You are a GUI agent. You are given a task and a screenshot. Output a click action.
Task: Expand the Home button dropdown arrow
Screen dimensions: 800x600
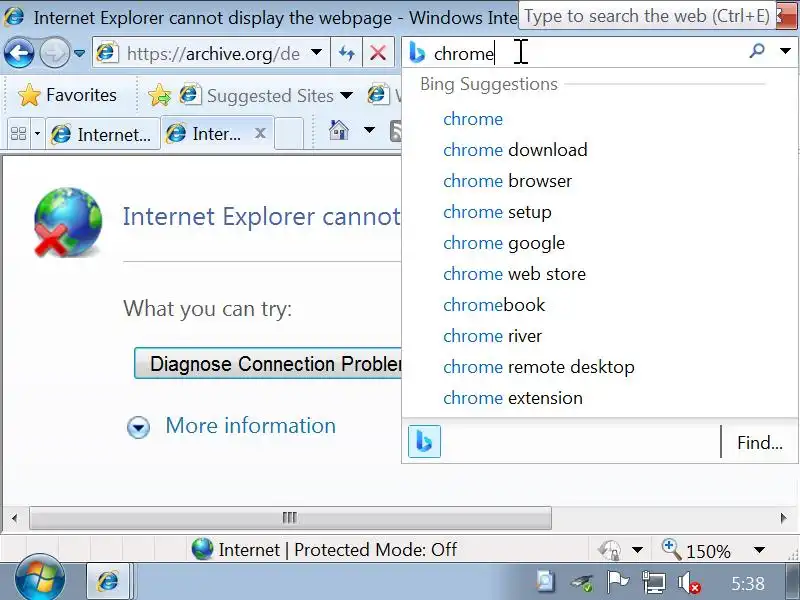point(369,130)
